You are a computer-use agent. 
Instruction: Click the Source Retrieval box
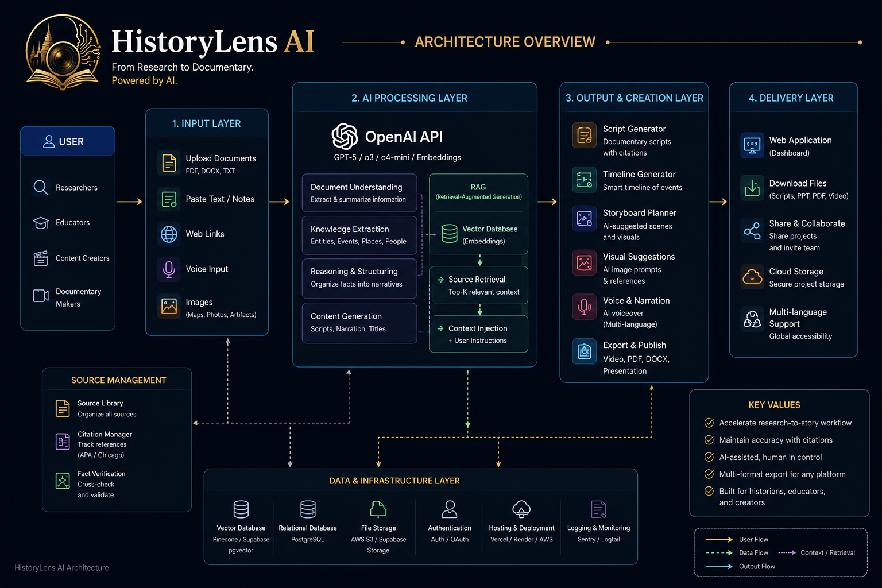[x=478, y=285]
